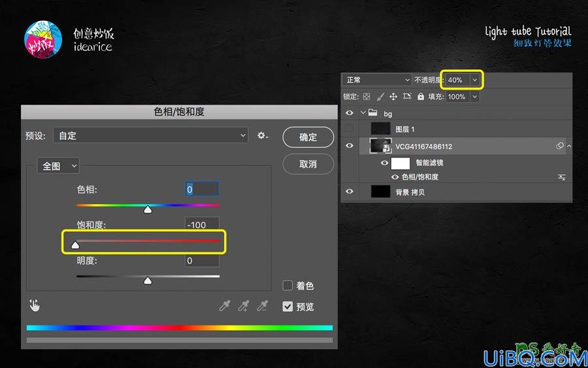The height and width of the screenshot is (368, 588).
Task: Select the 色相/饱和度 filter name text
Action: (420, 177)
